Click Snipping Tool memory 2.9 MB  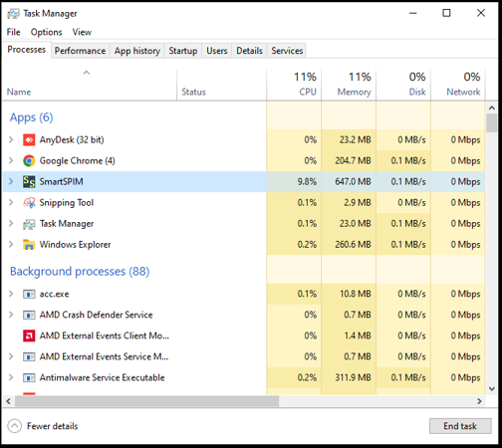click(x=358, y=203)
